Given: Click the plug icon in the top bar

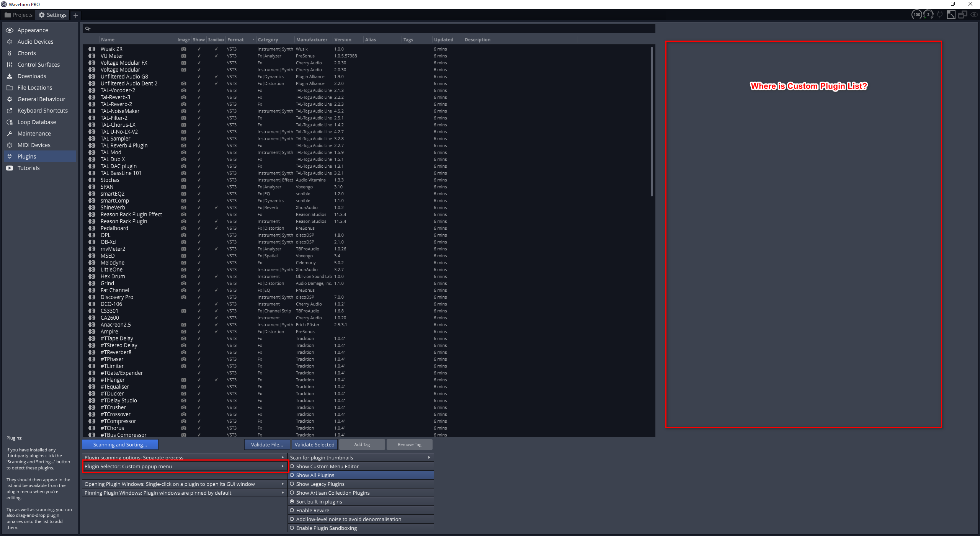Looking at the screenshot, I should click(940, 15).
